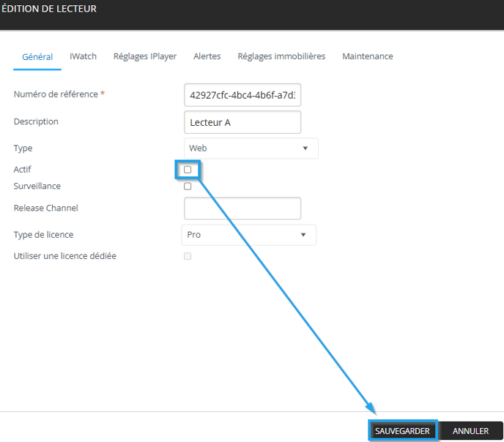The width and height of the screenshot is (504, 442).
Task: Go to the Maintenance tab
Action: 368,56
